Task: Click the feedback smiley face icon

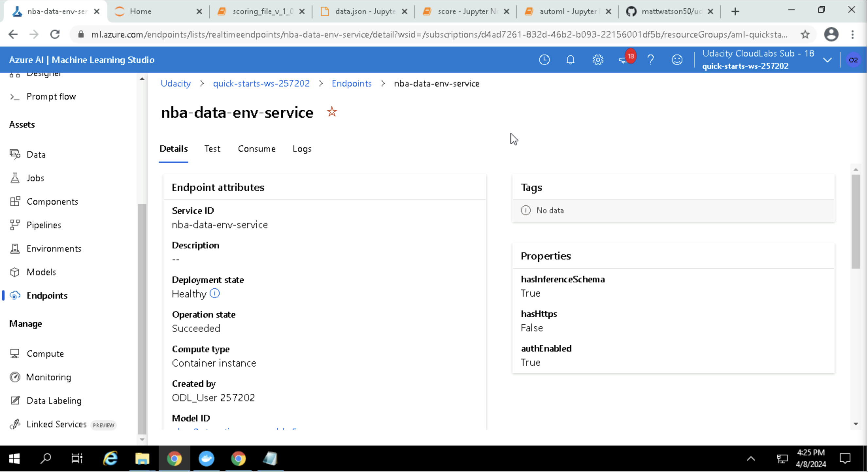Action: pos(676,60)
